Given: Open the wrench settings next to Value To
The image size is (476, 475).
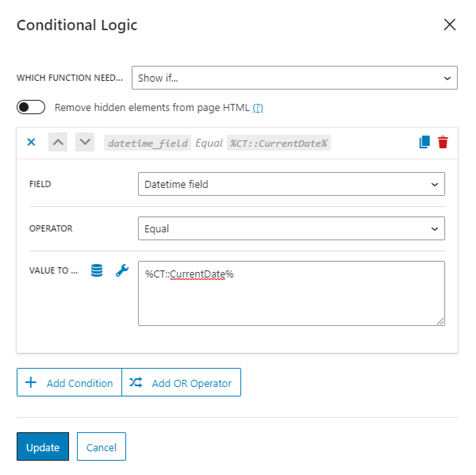Looking at the screenshot, I should [122, 270].
